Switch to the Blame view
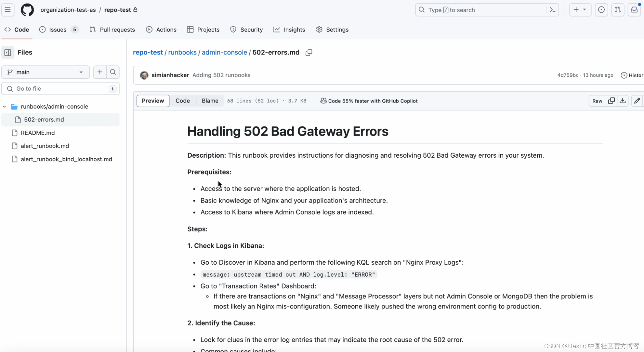Screen dimensions: 644x352 pos(210,101)
